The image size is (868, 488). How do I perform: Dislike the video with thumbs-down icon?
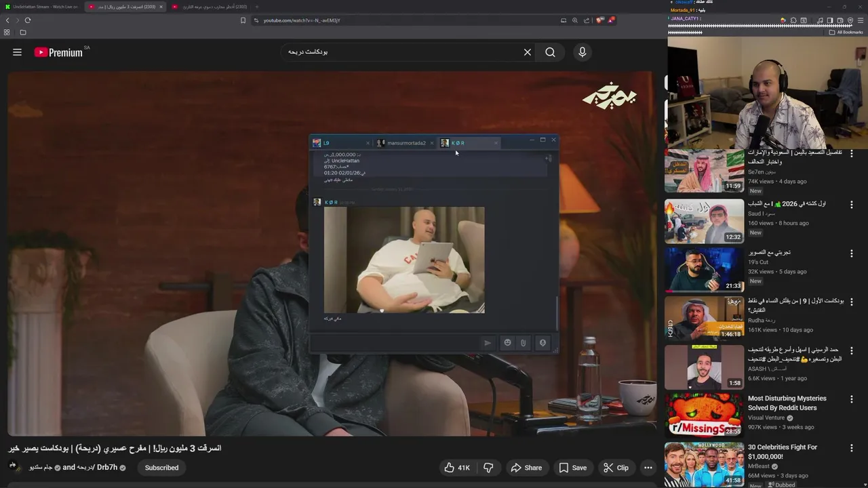pyautogui.click(x=488, y=468)
